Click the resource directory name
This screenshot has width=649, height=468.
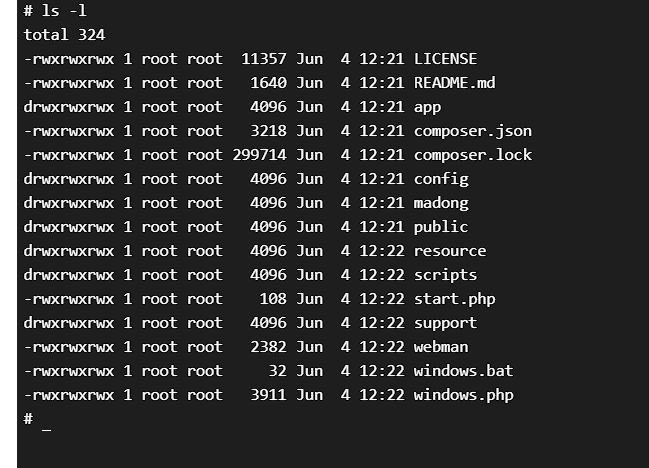(449, 251)
